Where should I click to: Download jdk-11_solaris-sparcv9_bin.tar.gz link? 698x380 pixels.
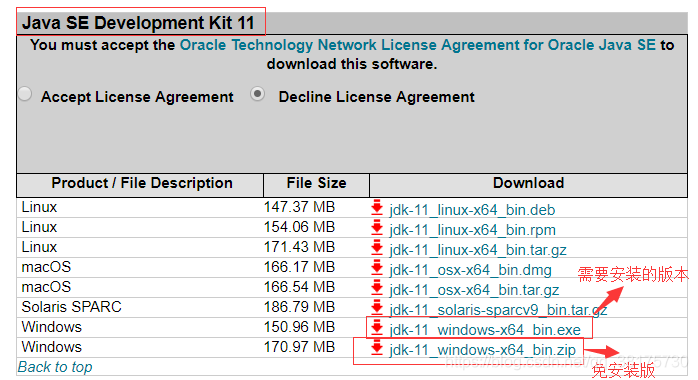point(498,310)
